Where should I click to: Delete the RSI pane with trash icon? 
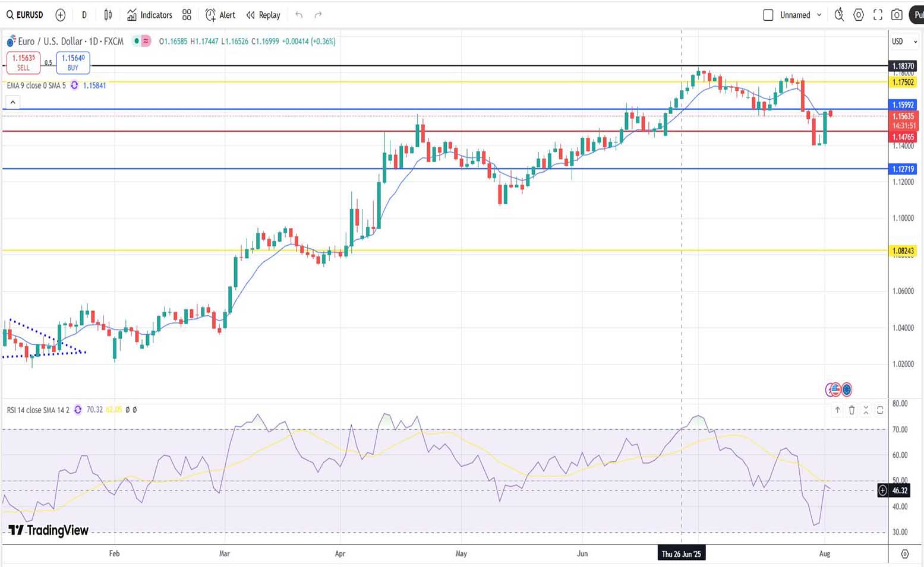(x=852, y=410)
